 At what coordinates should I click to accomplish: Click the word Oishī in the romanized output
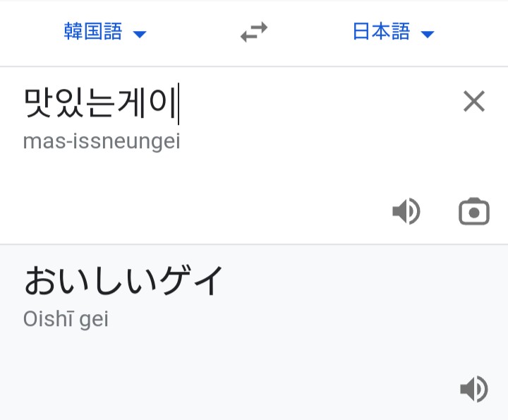tap(47, 319)
